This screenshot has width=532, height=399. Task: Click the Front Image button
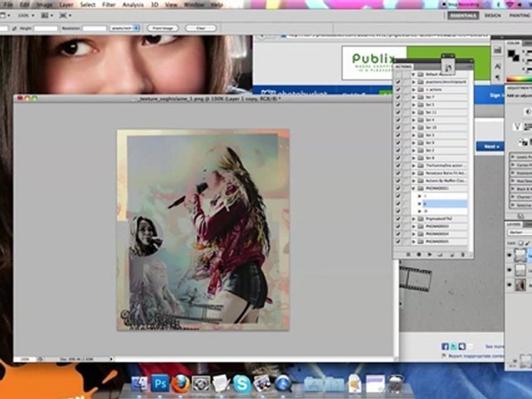163,28
